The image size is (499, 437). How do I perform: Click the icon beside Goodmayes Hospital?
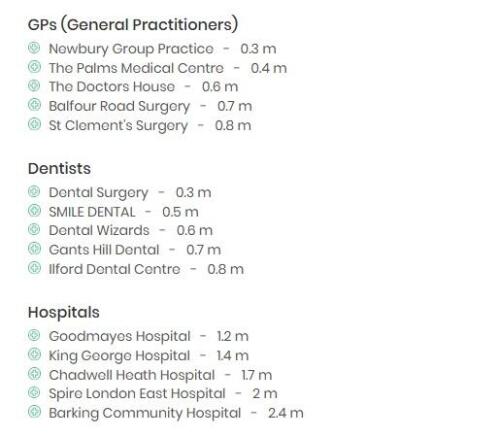(x=34, y=335)
